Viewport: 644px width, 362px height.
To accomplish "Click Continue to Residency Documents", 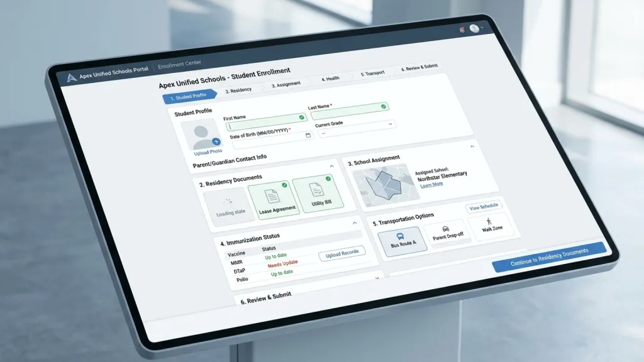I will tap(549, 257).
